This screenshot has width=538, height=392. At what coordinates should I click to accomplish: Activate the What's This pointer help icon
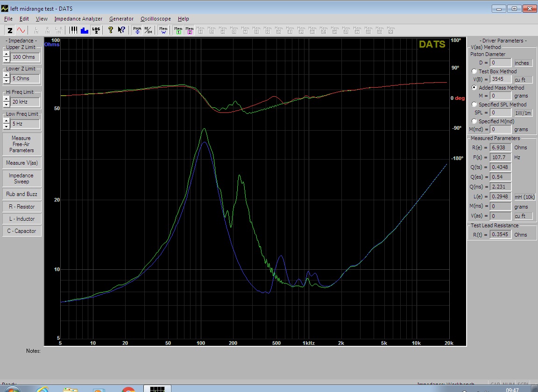(x=121, y=30)
